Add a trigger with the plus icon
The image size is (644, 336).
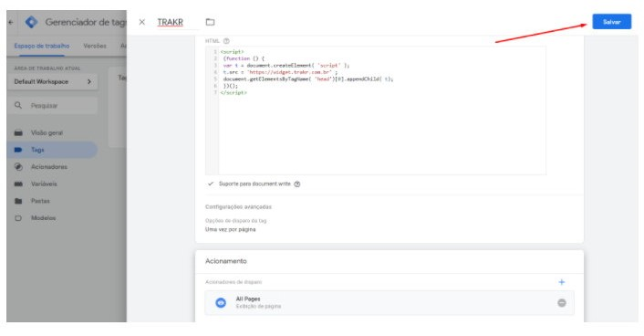tap(561, 282)
